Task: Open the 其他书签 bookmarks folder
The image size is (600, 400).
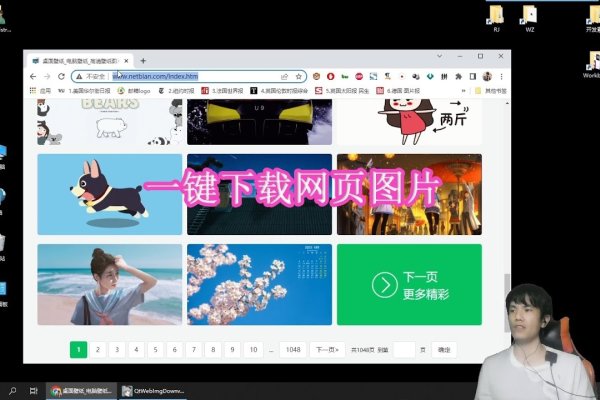Action: pos(491,91)
